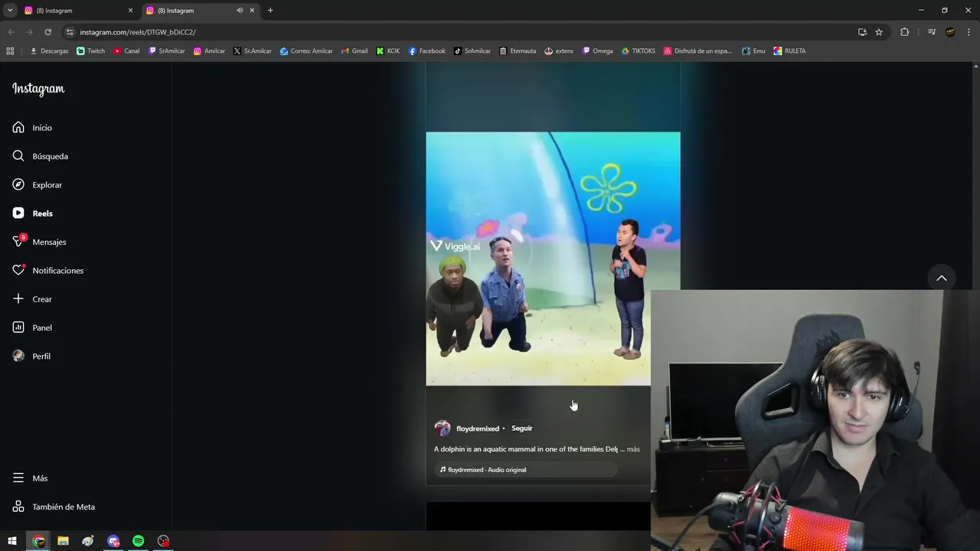Click the address bar URL

click(138, 32)
